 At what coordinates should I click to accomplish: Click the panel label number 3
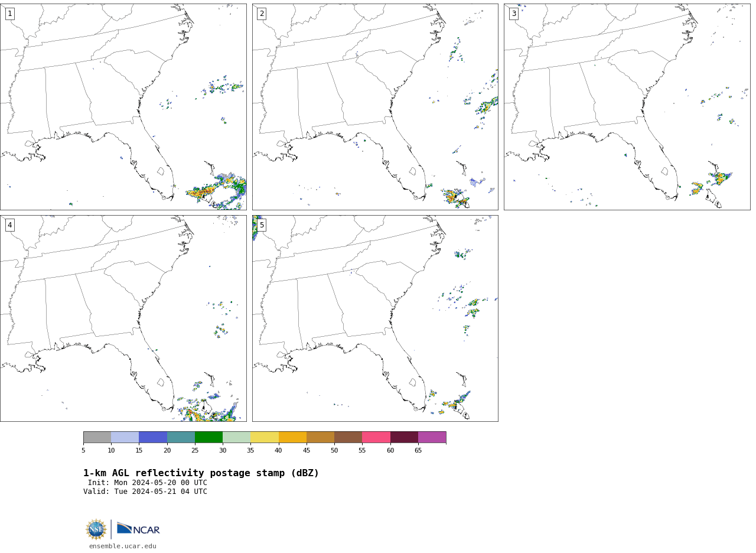click(514, 14)
